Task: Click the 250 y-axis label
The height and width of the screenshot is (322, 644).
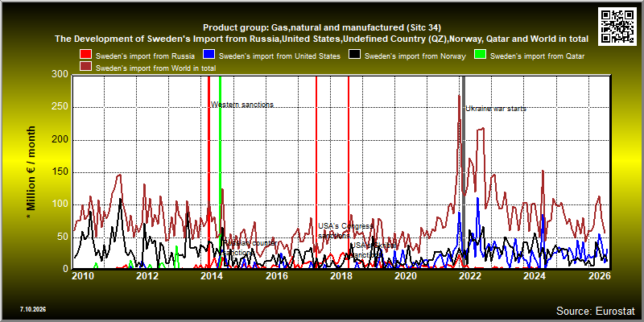Action: [x=60, y=108]
